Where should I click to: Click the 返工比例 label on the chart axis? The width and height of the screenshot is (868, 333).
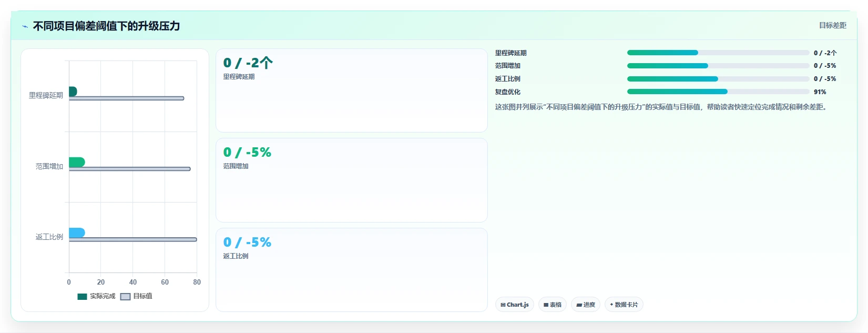(49, 237)
